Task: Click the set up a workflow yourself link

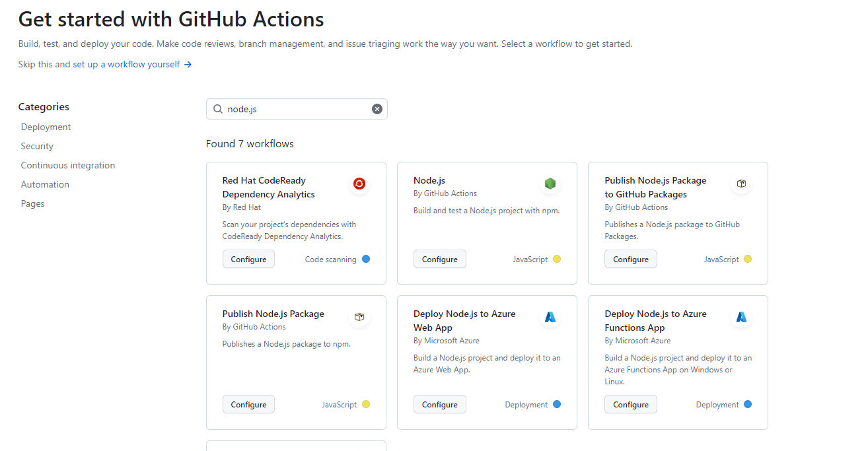Action: click(126, 65)
